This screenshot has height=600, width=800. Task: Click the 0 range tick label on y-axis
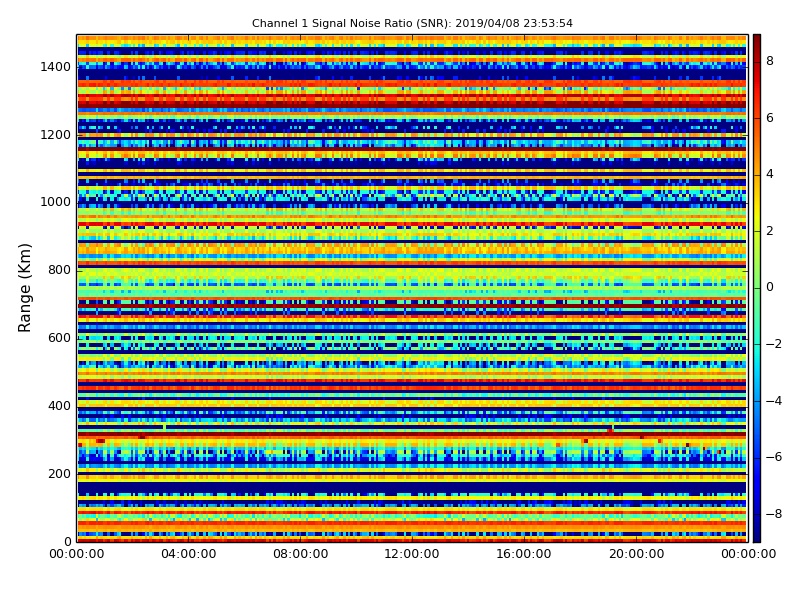[x=67, y=541]
